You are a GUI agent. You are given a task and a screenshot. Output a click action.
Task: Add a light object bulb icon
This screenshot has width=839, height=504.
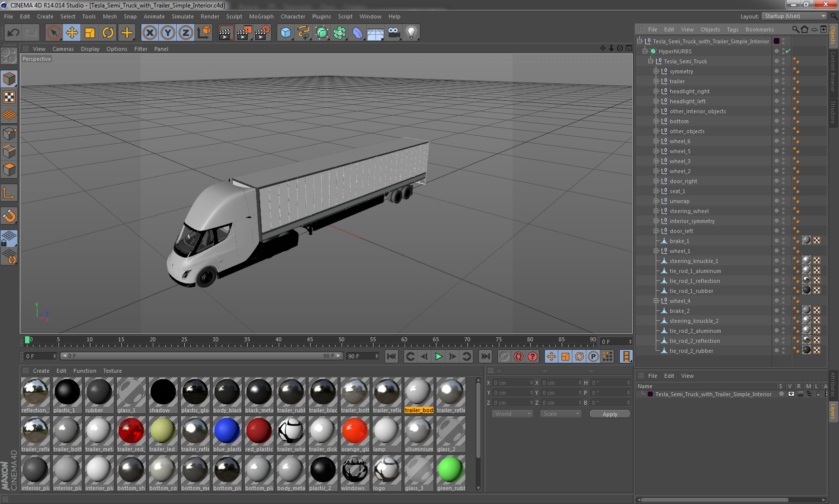(412, 33)
